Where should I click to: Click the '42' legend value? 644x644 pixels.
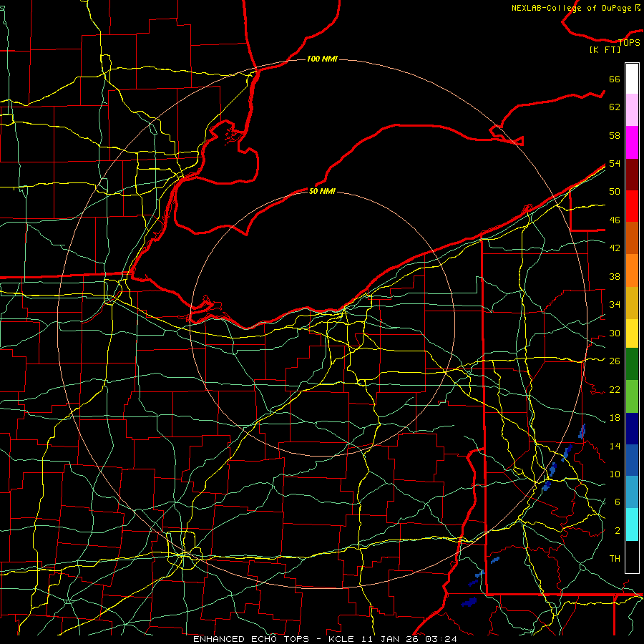coord(615,248)
